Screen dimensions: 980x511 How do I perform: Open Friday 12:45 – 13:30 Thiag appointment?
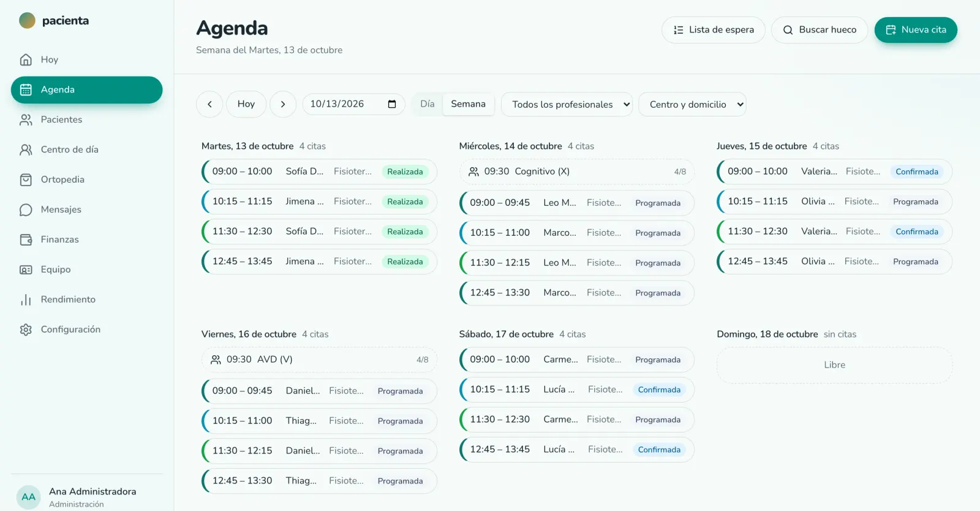coord(319,481)
